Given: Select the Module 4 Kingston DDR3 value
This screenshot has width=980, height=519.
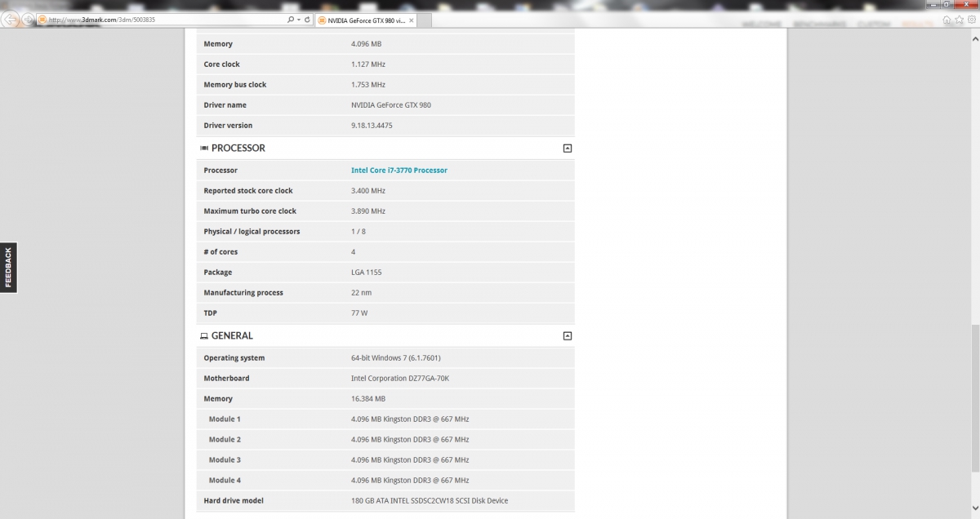Looking at the screenshot, I should (x=410, y=481).
